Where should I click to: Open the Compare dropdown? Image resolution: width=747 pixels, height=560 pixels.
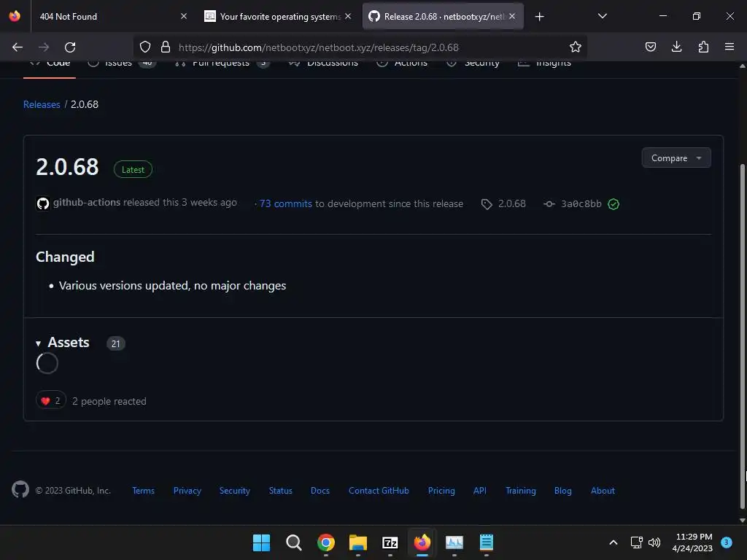[676, 157]
